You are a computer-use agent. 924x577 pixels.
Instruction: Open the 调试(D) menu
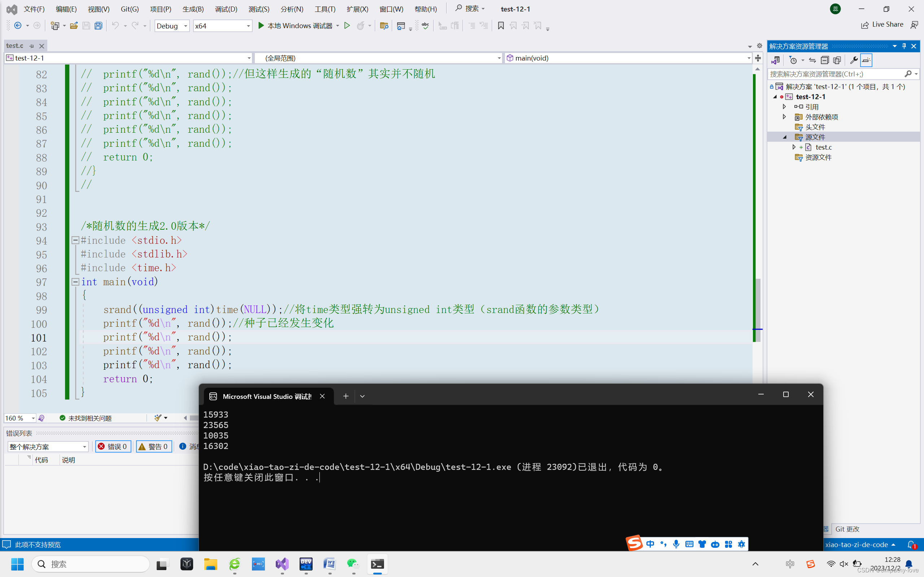[x=226, y=9]
